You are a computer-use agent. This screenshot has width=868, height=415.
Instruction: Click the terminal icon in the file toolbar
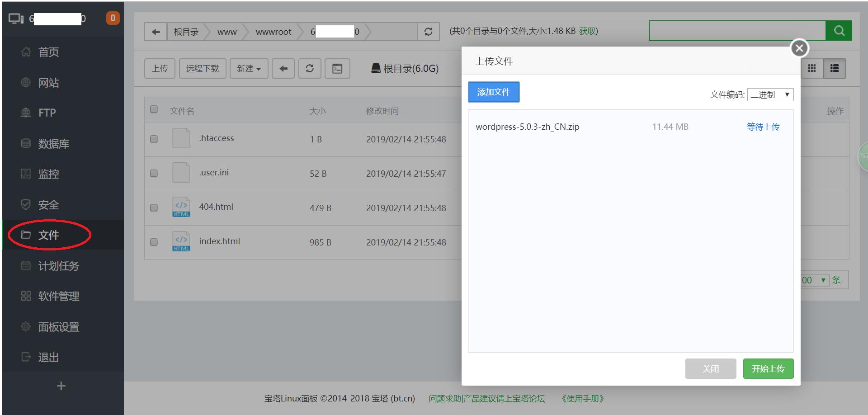tap(337, 69)
